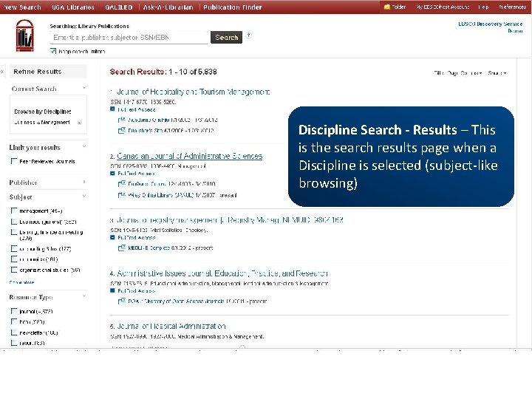Viewport: 532px width, 399px height.
Task: Click the help question mark beside Search
Action: tap(249, 35)
